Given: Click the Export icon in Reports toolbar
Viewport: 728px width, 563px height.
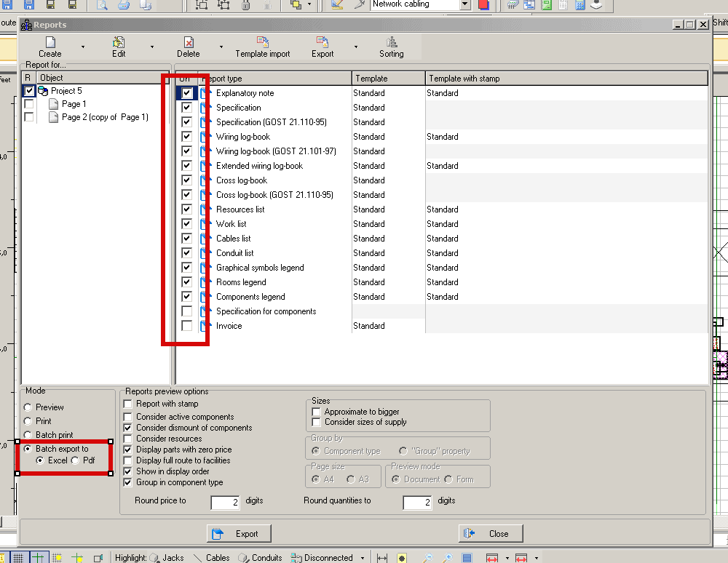Looking at the screenshot, I should tap(323, 43).
